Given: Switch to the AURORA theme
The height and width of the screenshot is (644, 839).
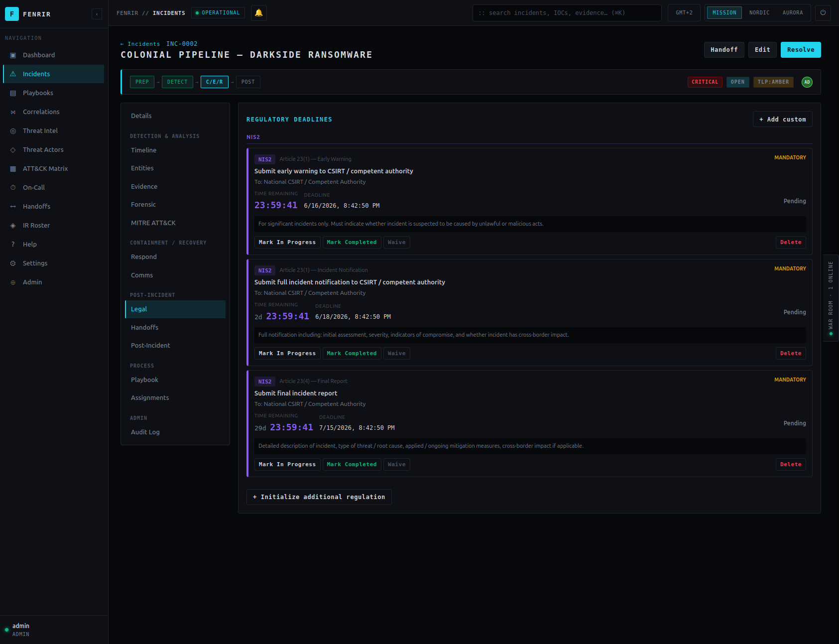Looking at the screenshot, I should click(x=793, y=13).
